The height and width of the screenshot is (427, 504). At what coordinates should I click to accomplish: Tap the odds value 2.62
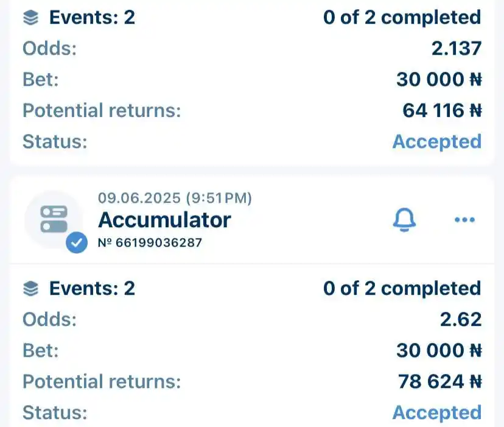pos(461,319)
